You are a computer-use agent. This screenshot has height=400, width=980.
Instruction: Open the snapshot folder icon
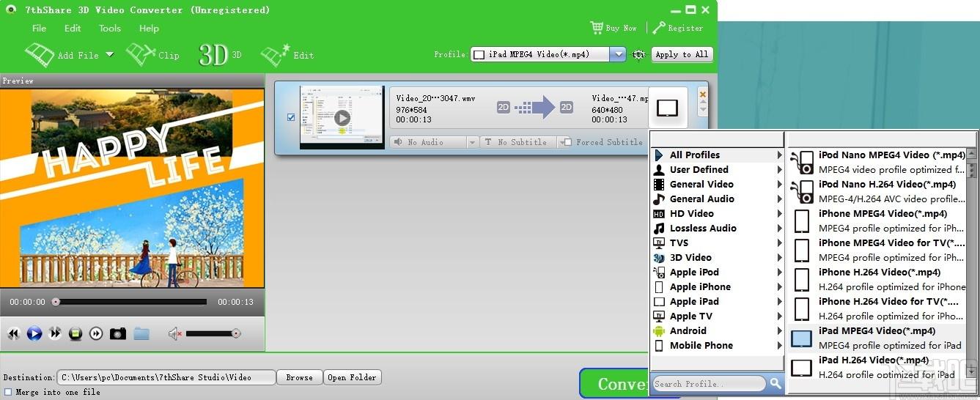click(141, 334)
